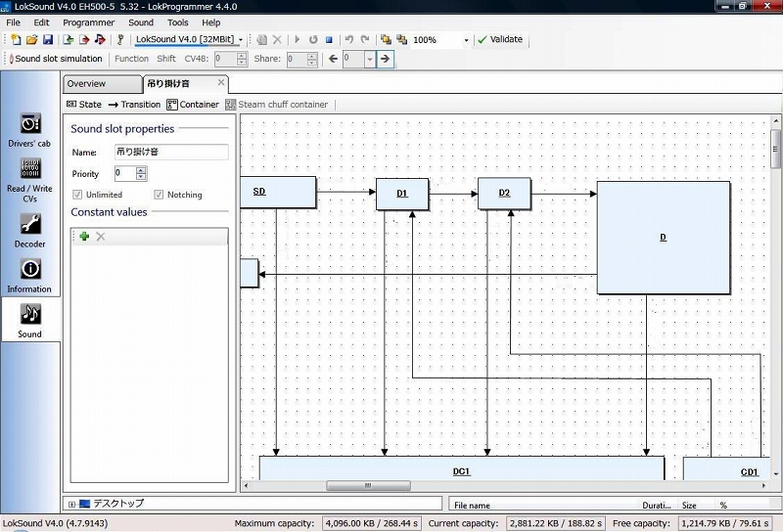Click the diagram scrollbar down arrow
The image size is (783, 532).
(x=775, y=474)
